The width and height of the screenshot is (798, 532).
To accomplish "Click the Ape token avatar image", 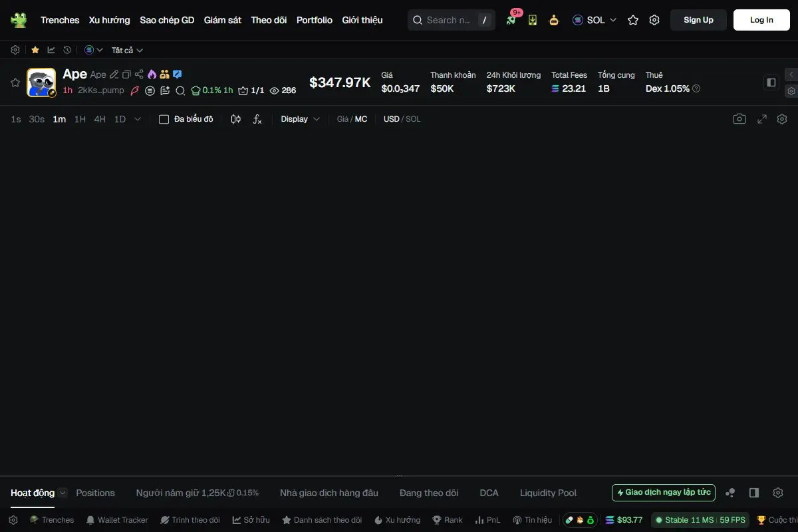I will point(41,82).
